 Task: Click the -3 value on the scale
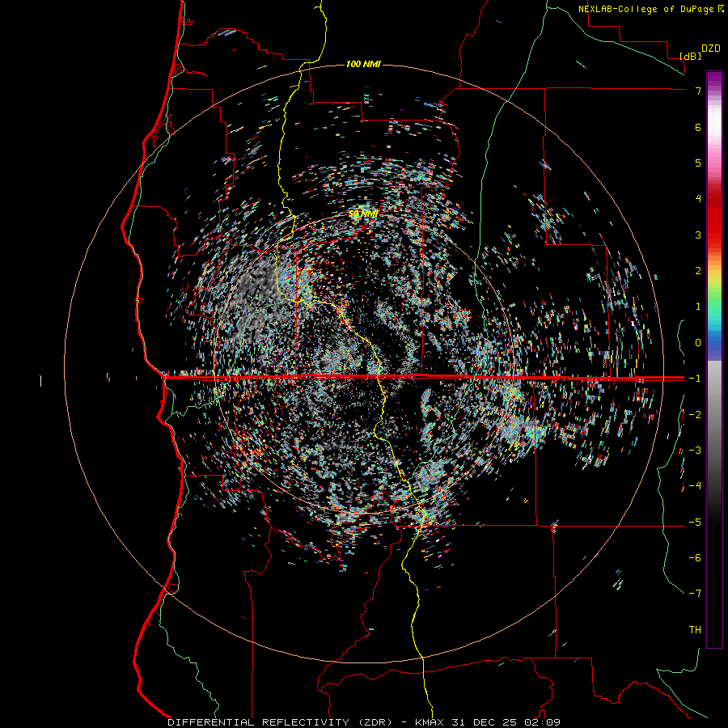(x=695, y=451)
